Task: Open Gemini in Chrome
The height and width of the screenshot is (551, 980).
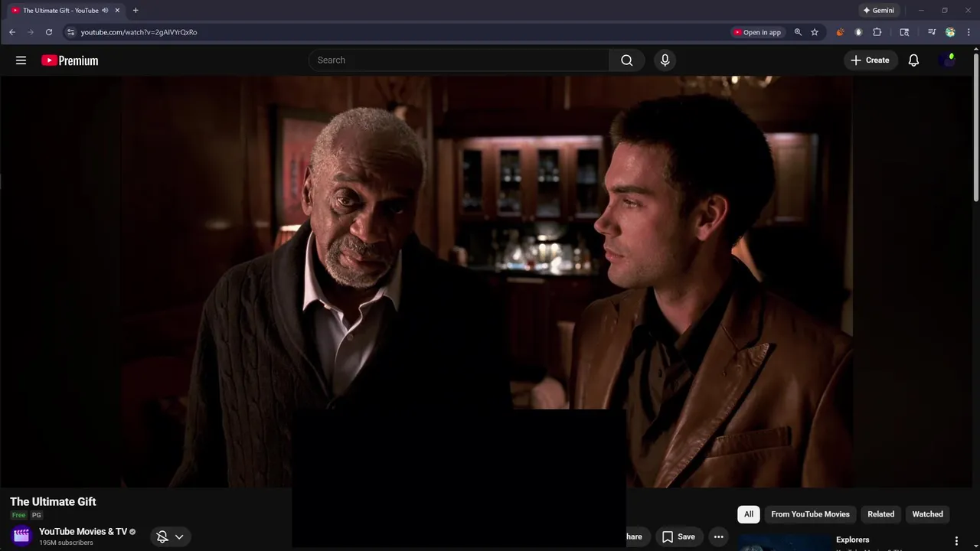Action: pos(878,11)
